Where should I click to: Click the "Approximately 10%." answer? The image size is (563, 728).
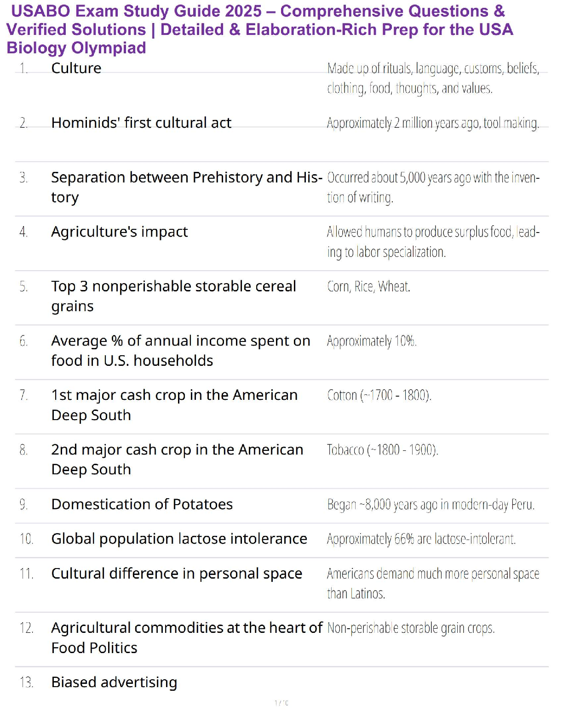click(x=372, y=341)
